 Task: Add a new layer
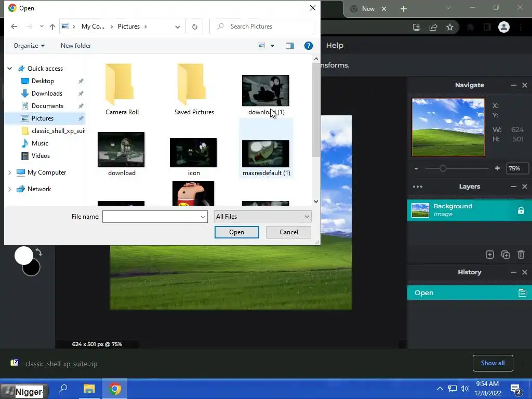(x=489, y=255)
